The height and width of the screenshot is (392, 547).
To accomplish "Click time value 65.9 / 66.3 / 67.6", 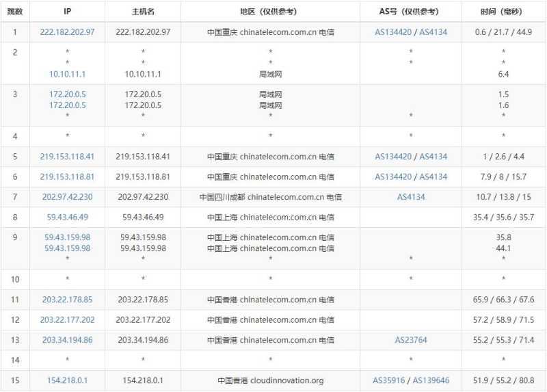I will (x=503, y=300).
